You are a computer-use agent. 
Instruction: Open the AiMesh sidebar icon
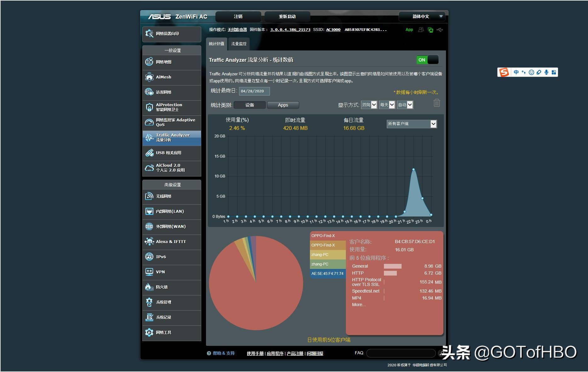click(x=149, y=77)
